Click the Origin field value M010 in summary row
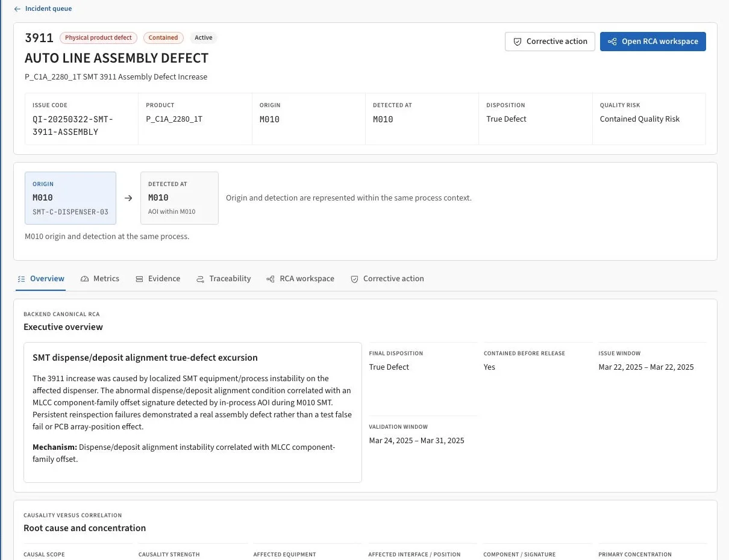This screenshot has width=729, height=560. pos(269,119)
